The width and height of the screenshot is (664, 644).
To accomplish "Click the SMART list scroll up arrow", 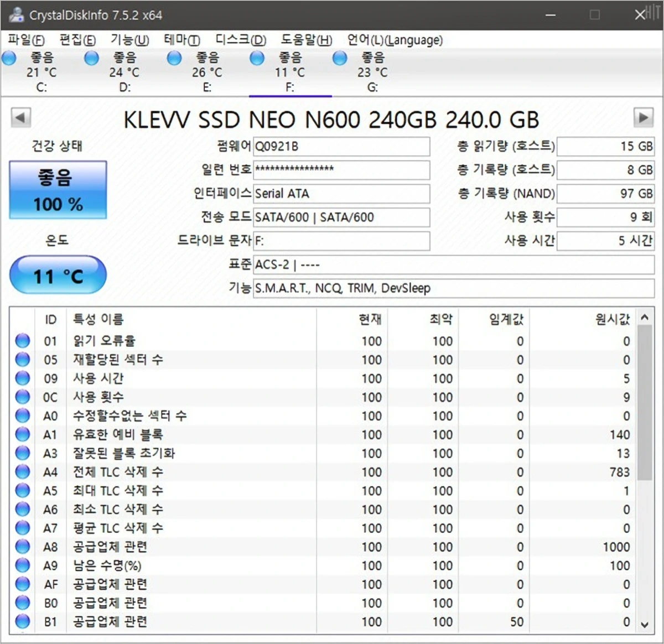I will [x=645, y=318].
